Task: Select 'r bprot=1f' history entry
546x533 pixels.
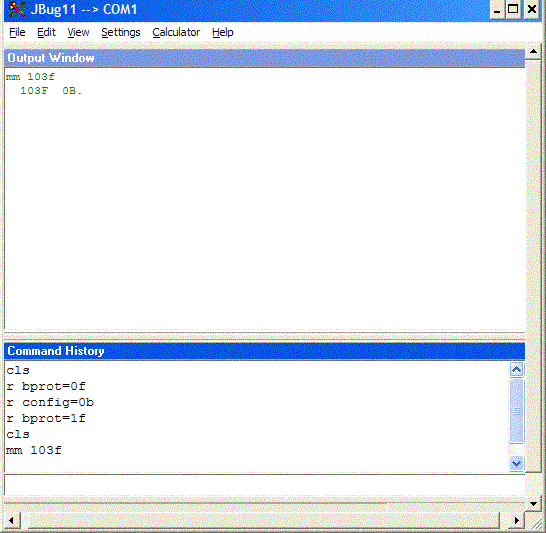Action: [x=46, y=418]
